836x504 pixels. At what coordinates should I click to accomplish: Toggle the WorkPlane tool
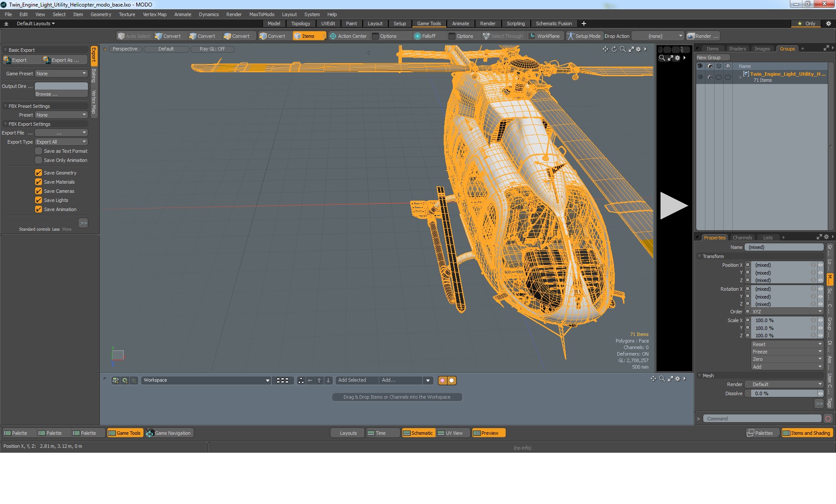[x=544, y=36]
